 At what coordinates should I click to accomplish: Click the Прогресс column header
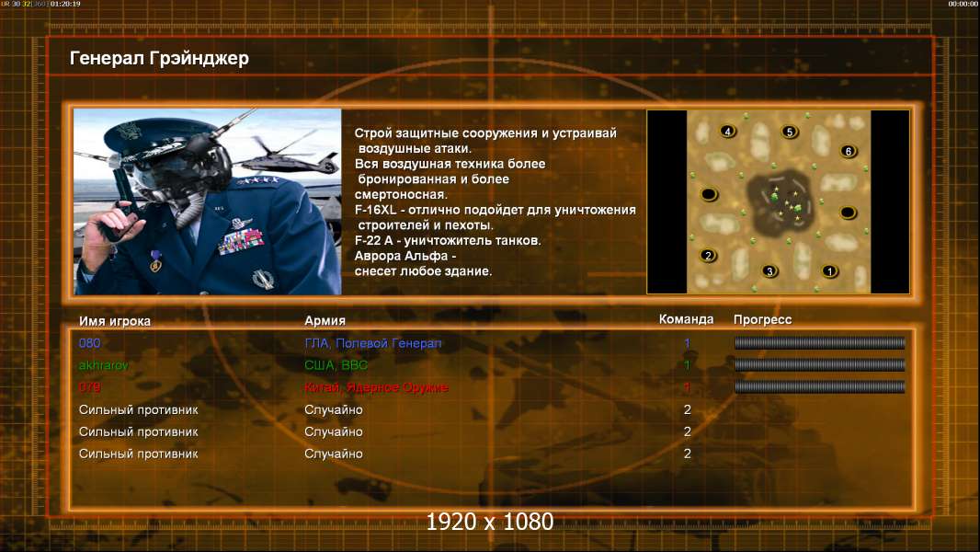coord(762,320)
